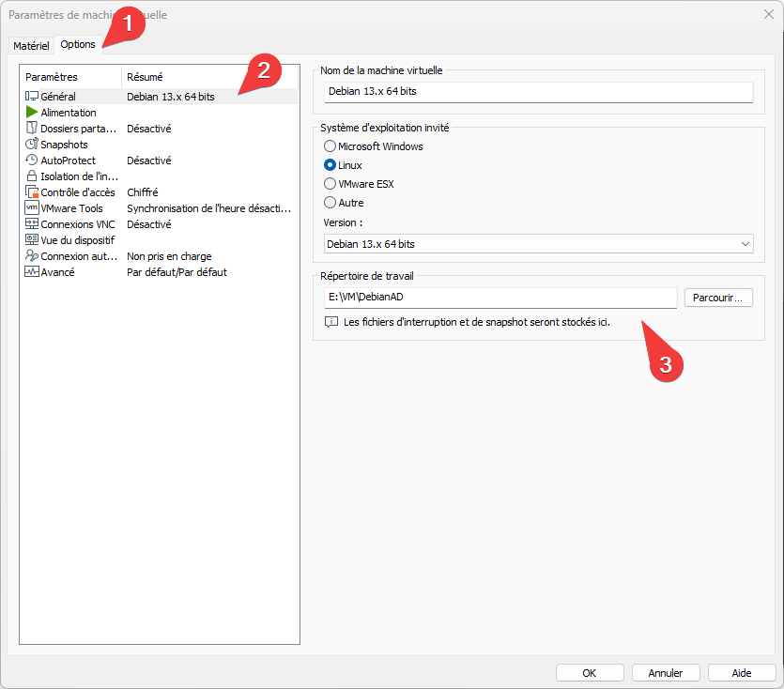Select the VMware Tools row
The width and height of the screenshot is (784, 689).
point(160,208)
